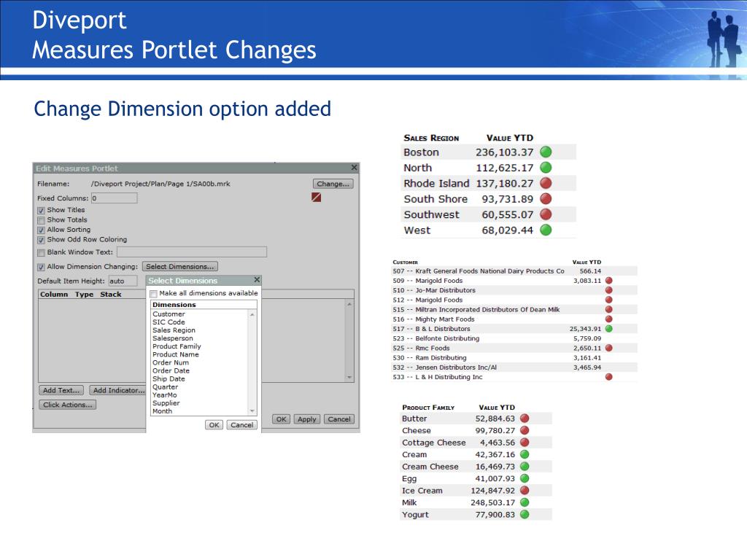Check Make all dimensions available
The image size is (747, 560).
[154, 293]
